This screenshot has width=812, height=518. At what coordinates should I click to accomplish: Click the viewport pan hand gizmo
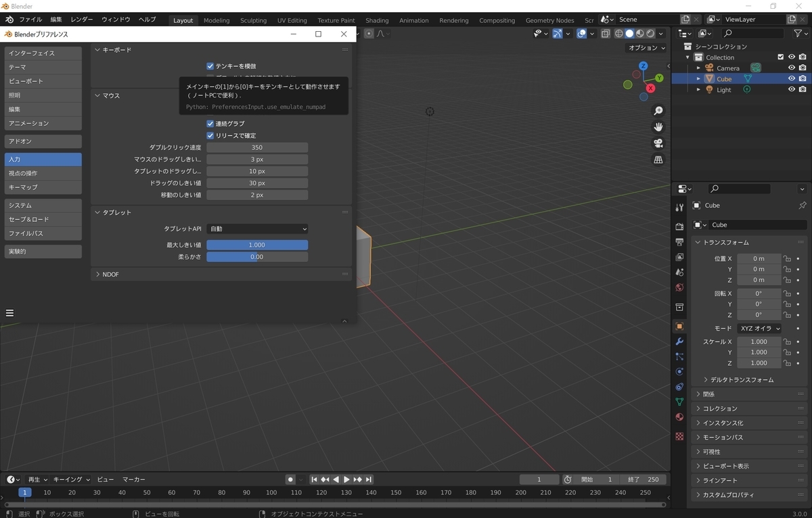coord(658,127)
